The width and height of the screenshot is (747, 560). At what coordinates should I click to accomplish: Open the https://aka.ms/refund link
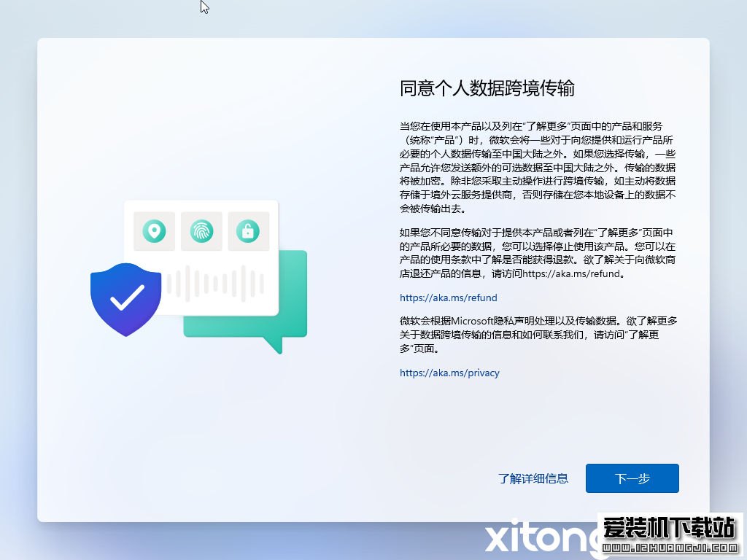pyautogui.click(x=449, y=297)
